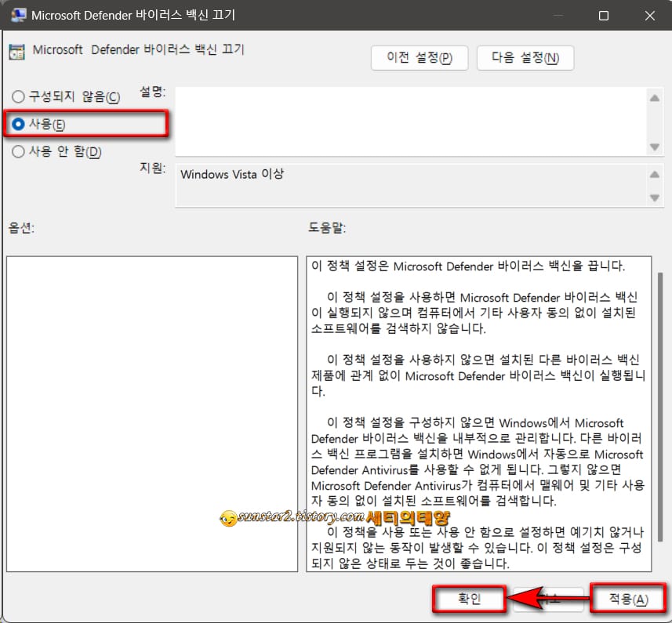Click the 다음 설정(N) button
The height and width of the screenshot is (623, 672).
[525, 57]
